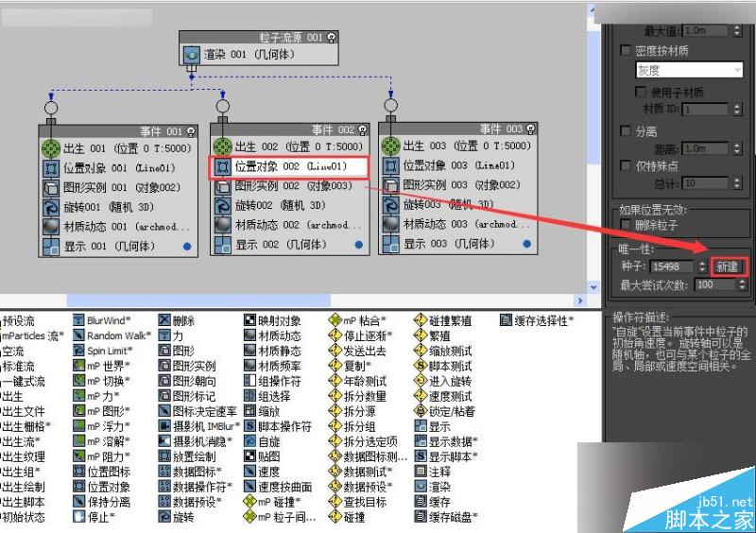Click the 新建 seed button
Image resolution: width=756 pixels, height=533 pixels.
click(728, 266)
